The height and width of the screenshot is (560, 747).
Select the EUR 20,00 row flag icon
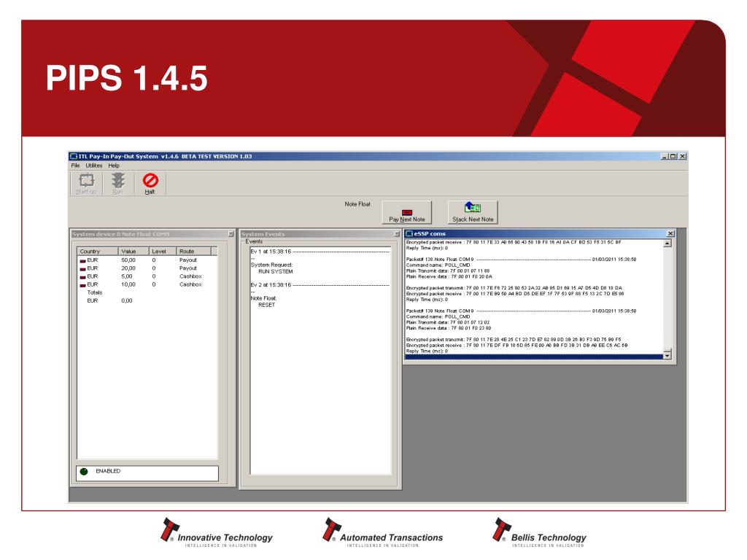click(82, 268)
